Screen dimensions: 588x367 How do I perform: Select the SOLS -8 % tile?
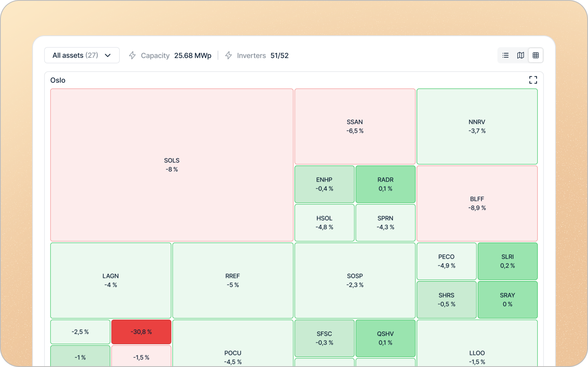tap(171, 165)
